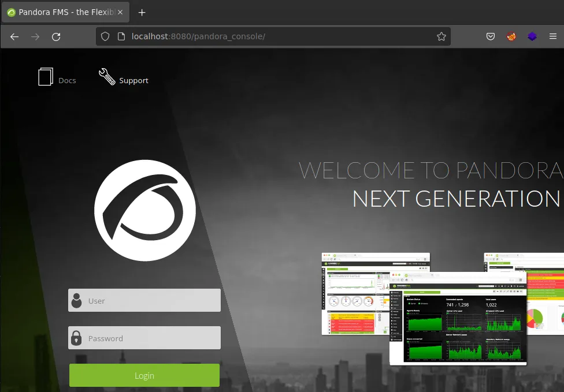This screenshot has width=564, height=392.
Task: Click the browser Forward arrow
Action: (35, 36)
